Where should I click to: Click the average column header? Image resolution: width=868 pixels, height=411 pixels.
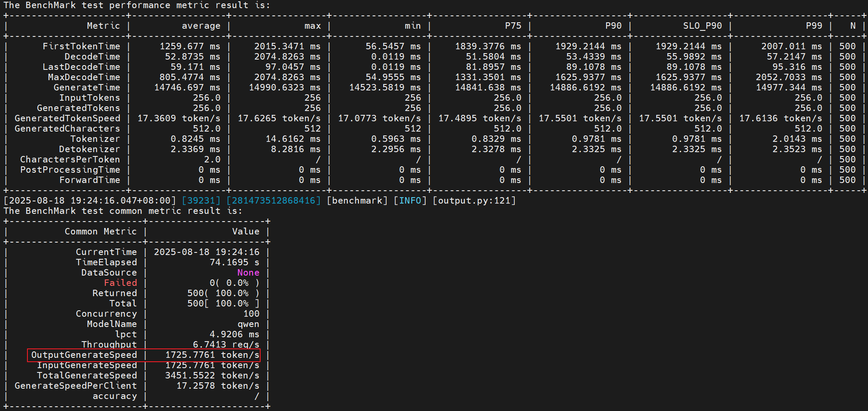point(201,26)
